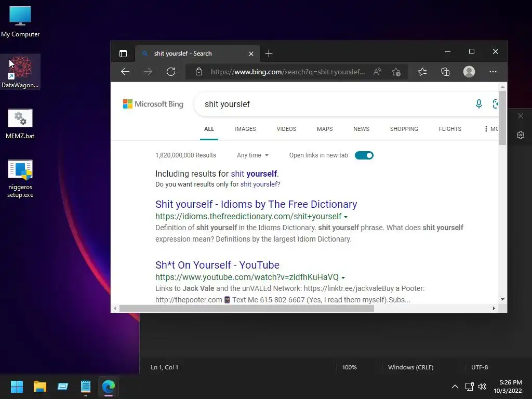
Task: Open a new tab with plus button
Action: point(269,54)
